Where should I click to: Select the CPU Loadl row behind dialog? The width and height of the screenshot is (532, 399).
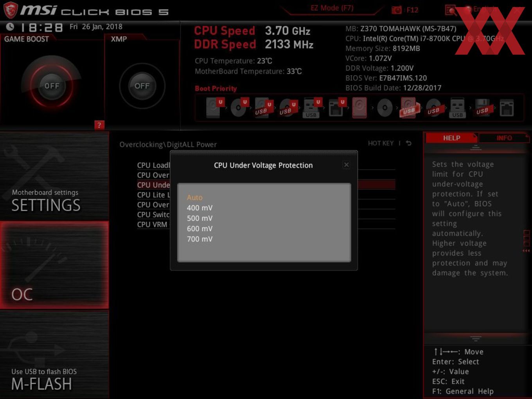point(153,165)
